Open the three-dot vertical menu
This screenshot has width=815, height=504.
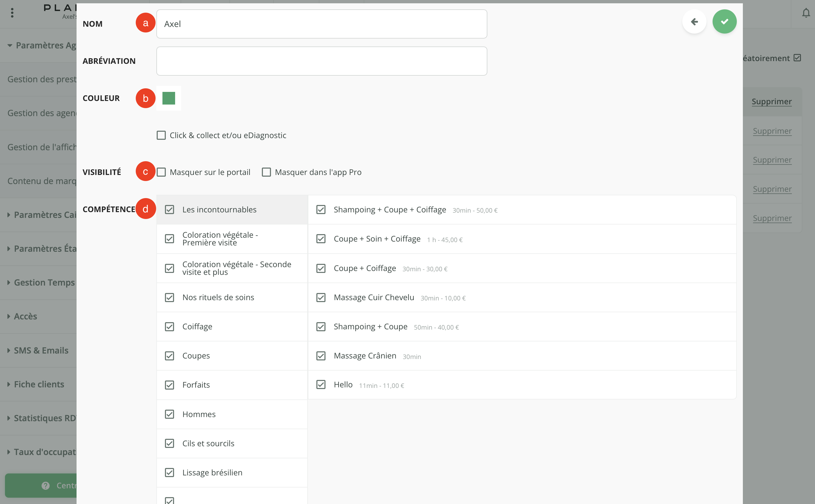pyautogui.click(x=12, y=13)
